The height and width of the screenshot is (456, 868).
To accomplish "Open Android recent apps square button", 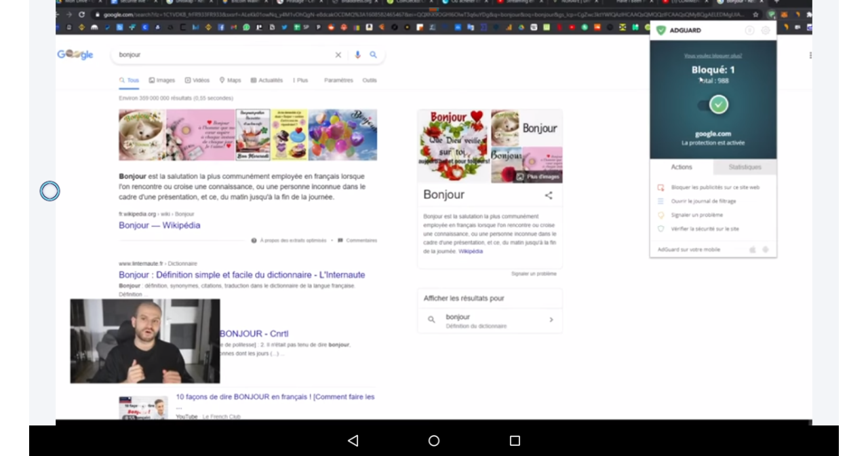I will pyautogui.click(x=515, y=441).
